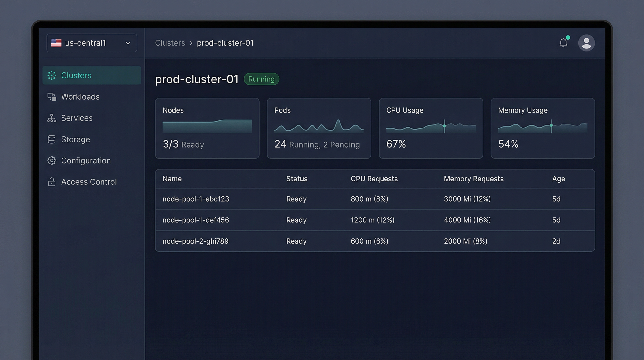
Task: Go to Clusters breadcrumb link
Action: [170, 43]
